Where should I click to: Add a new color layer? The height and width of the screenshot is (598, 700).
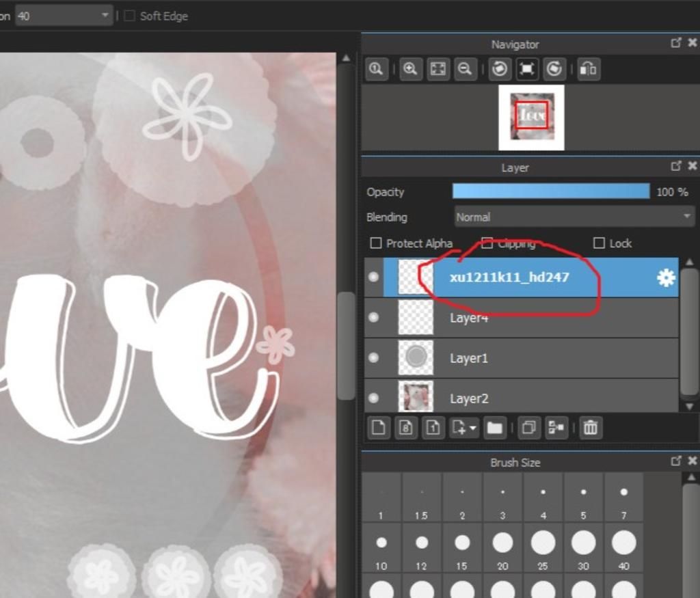point(379,428)
